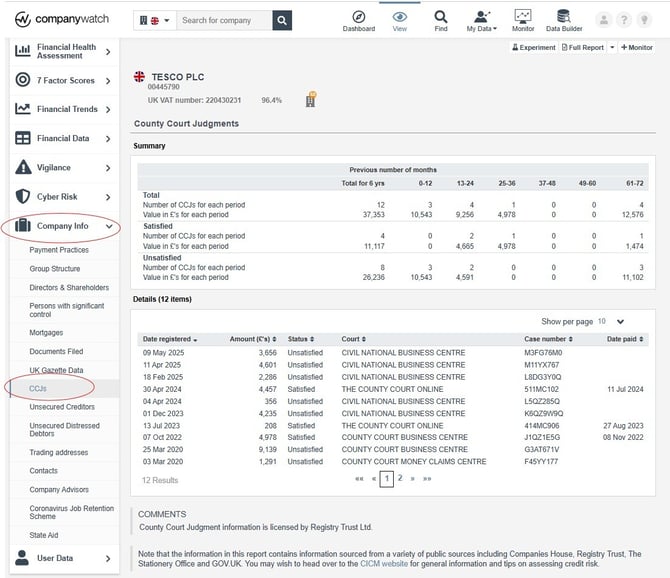The image size is (670, 578).
Task: Select the View eye icon
Action: [x=400, y=17]
